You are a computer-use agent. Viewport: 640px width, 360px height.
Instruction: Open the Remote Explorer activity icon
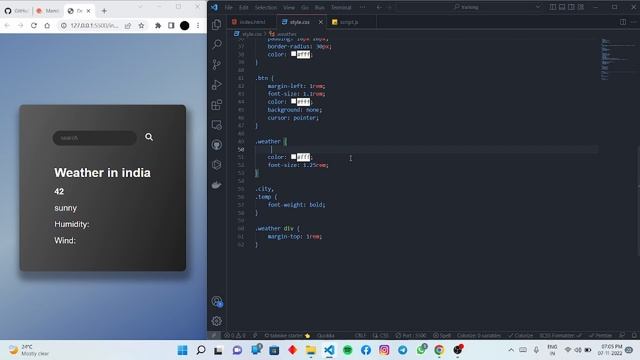[217, 125]
